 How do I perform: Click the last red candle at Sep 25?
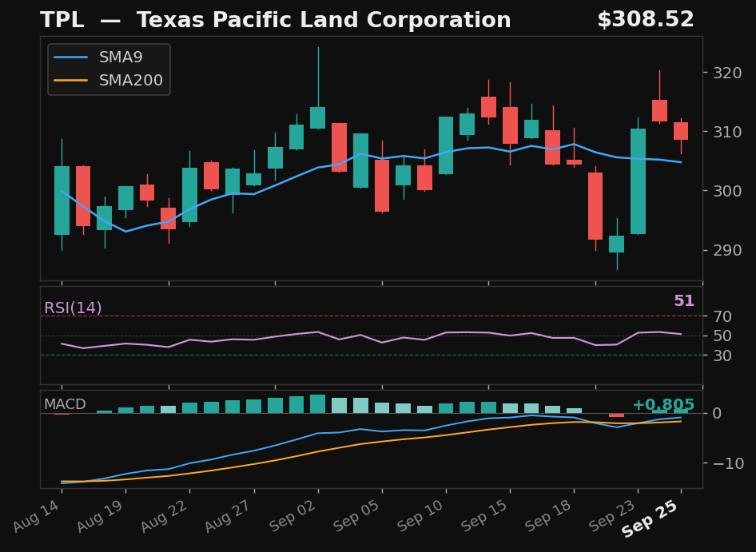tap(681, 131)
